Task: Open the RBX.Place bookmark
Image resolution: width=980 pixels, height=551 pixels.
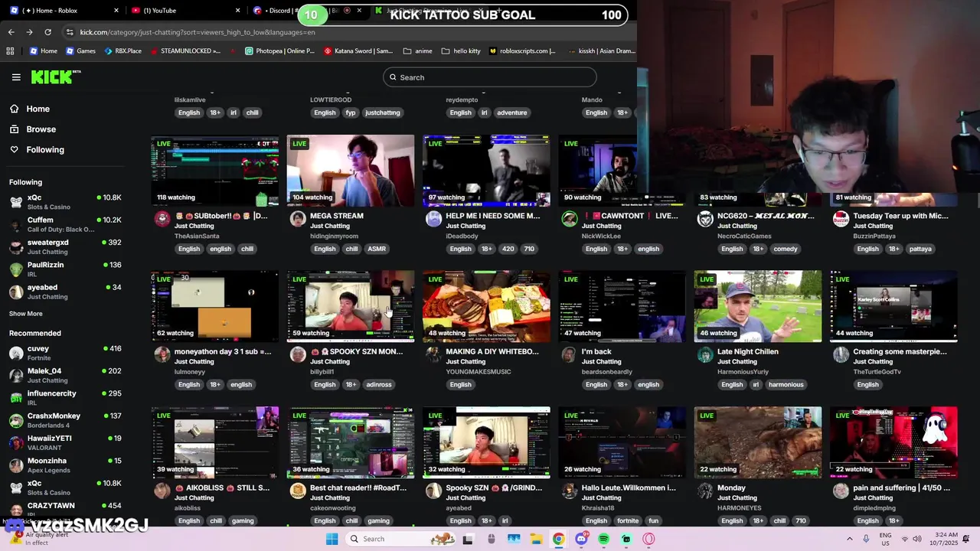Action: (122, 51)
